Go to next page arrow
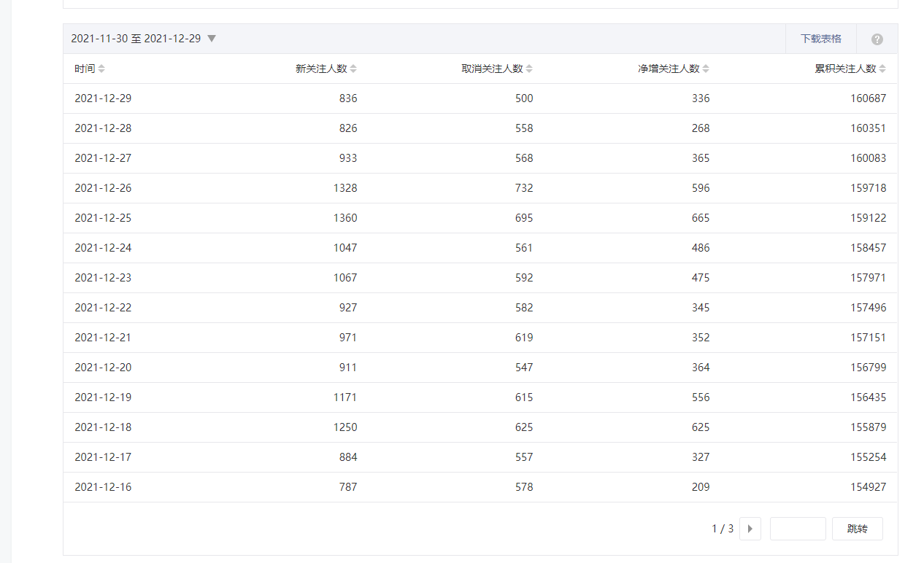This screenshot has height=563, width=924. [x=750, y=529]
